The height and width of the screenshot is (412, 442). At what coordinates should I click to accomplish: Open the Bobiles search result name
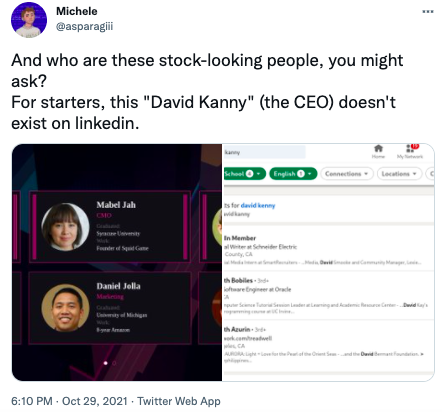point(238,280)
